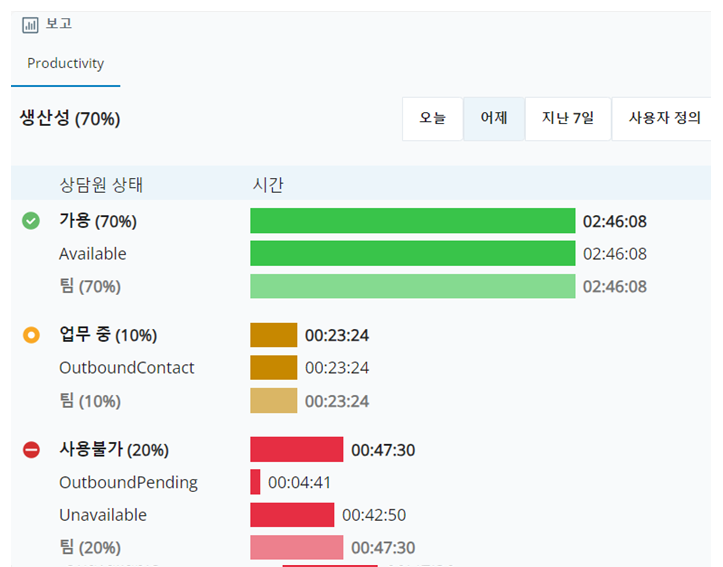
Task: Click the 사용불가 (20%) row label
Action: coord(114,449)
